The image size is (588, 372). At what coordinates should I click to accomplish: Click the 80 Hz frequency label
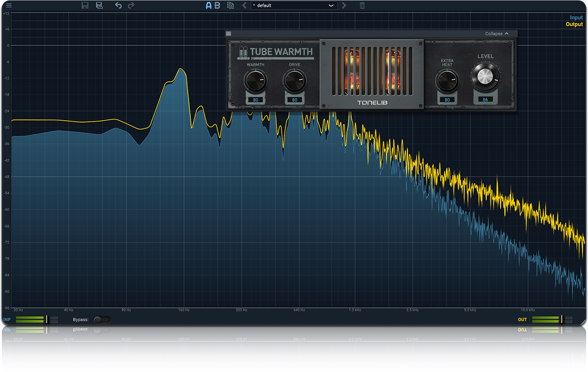click(126, 310)
